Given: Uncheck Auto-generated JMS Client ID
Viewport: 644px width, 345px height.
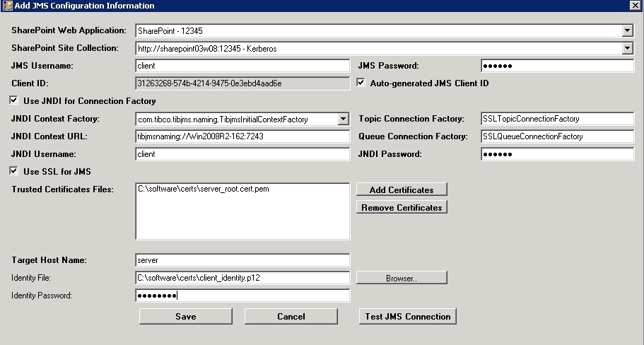Looking at the screenshot, I should [362, 83].
